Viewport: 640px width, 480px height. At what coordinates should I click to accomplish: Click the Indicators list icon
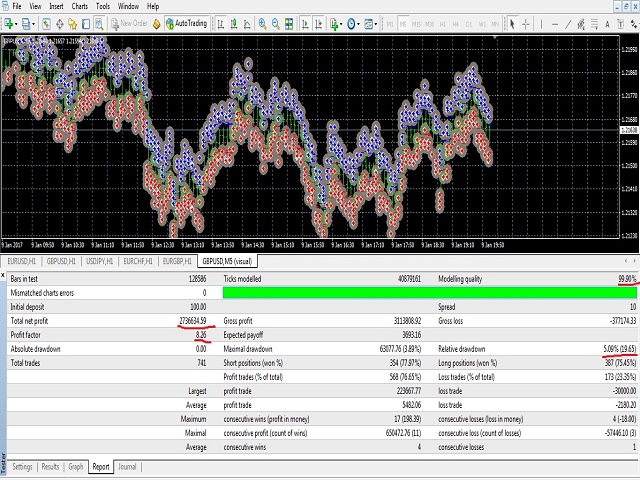click(334, 24)
